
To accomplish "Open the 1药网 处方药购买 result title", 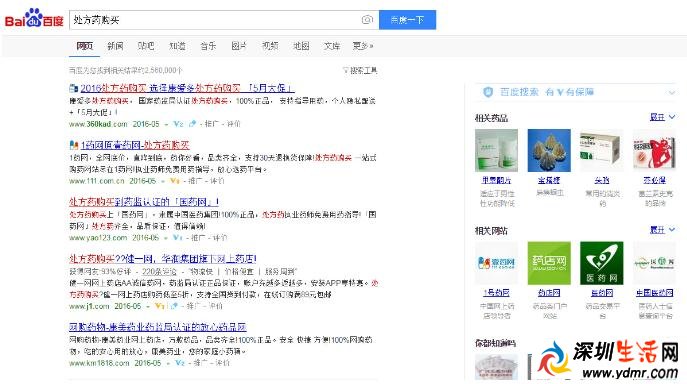I will (135, 145).
